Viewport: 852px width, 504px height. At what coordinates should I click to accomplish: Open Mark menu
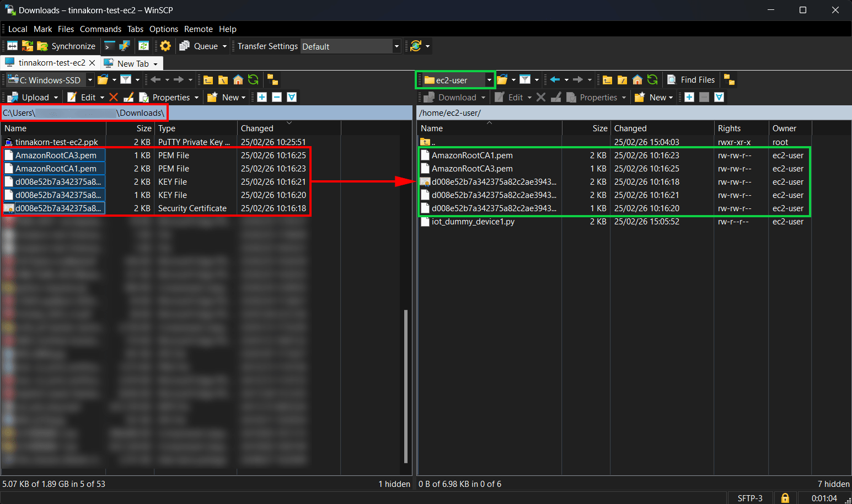pos(42,29)
